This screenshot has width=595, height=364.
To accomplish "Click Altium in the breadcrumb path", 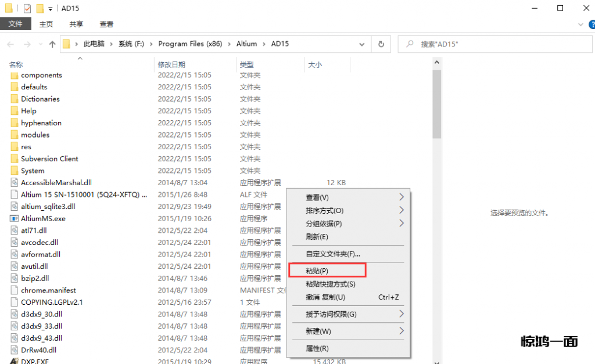I will pyautogui.click(x=246, y=44).
